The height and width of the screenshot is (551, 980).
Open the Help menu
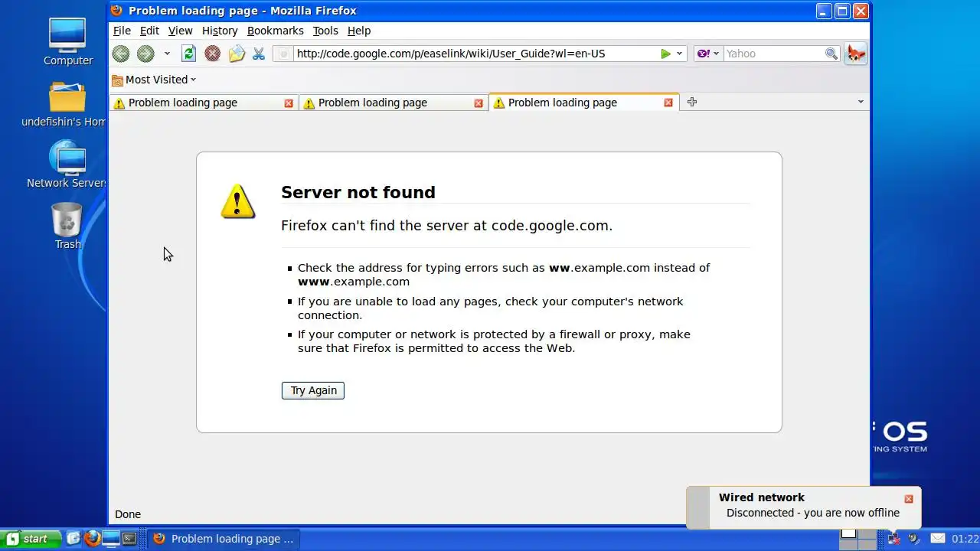[359, 31]
